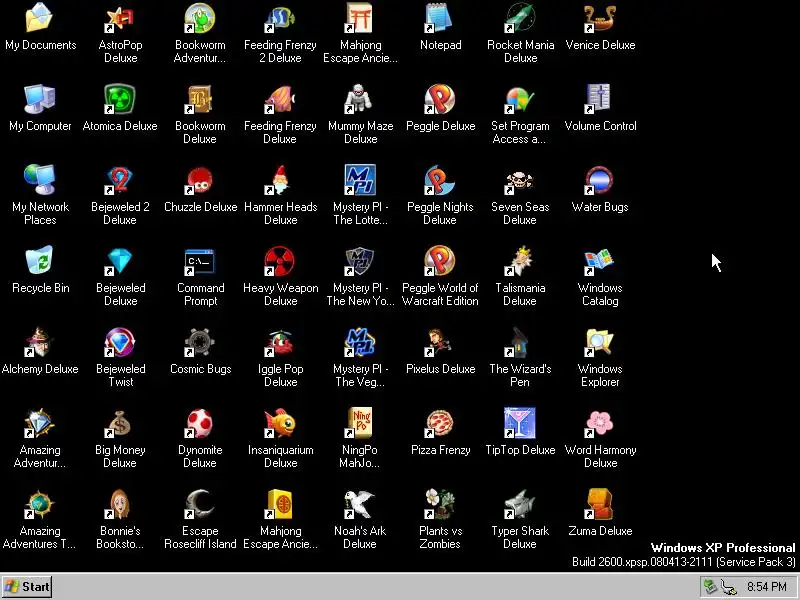Select the Escape Rosecliff Island shortcut
800x600 pixels.
(x=200, y=504)
